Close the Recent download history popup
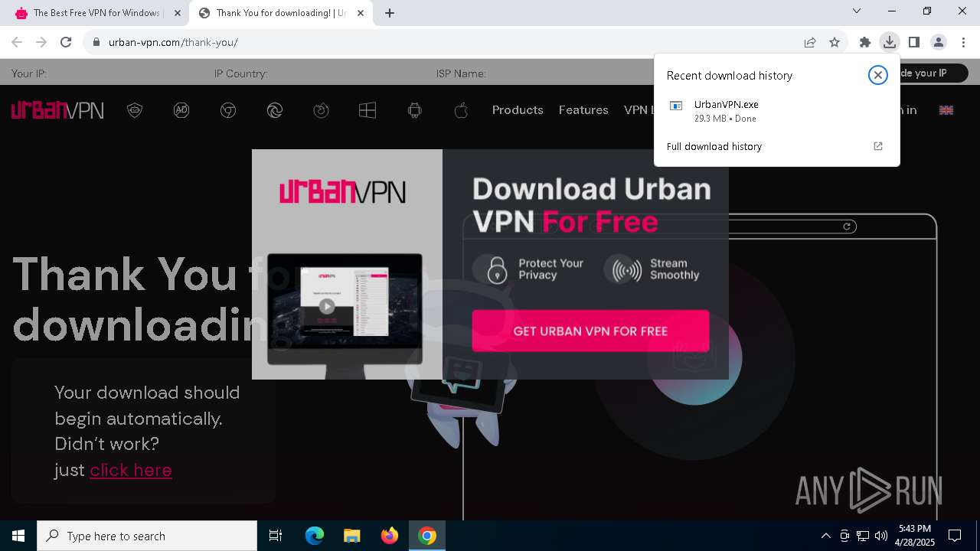Image resolution: width=980 pixels, height=551 pixels. pyautogui.click(x=878, y=75)
